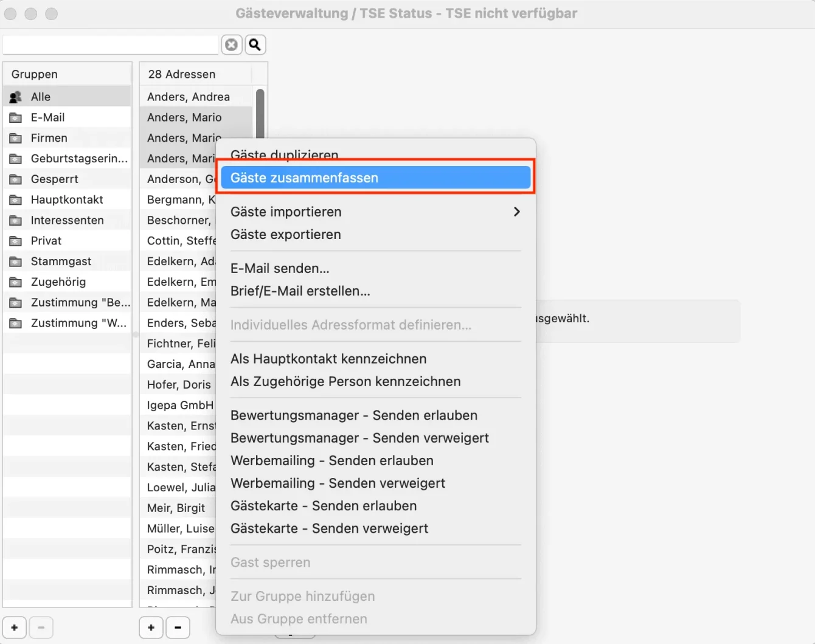Select the Privat group
This screenshot has height=644, width=815.
click(x=68, y=241)
